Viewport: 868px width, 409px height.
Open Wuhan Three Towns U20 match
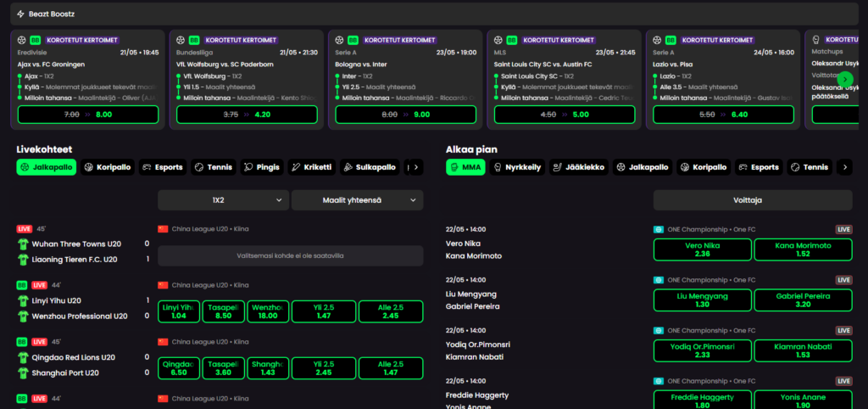pyautogui.click(x=76, y=244)
